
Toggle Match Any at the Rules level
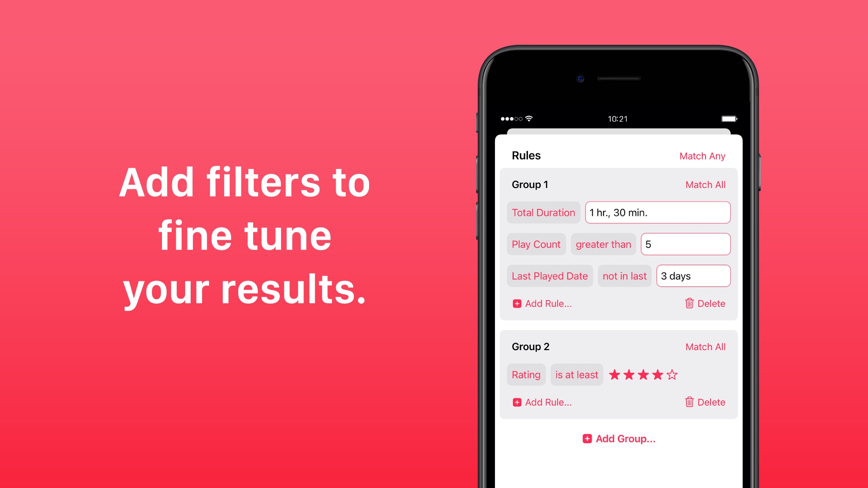point(702,156)
